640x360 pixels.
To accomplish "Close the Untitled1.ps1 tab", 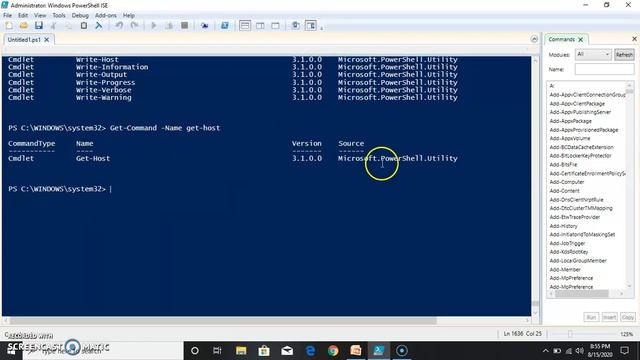I will pos(47,40).
